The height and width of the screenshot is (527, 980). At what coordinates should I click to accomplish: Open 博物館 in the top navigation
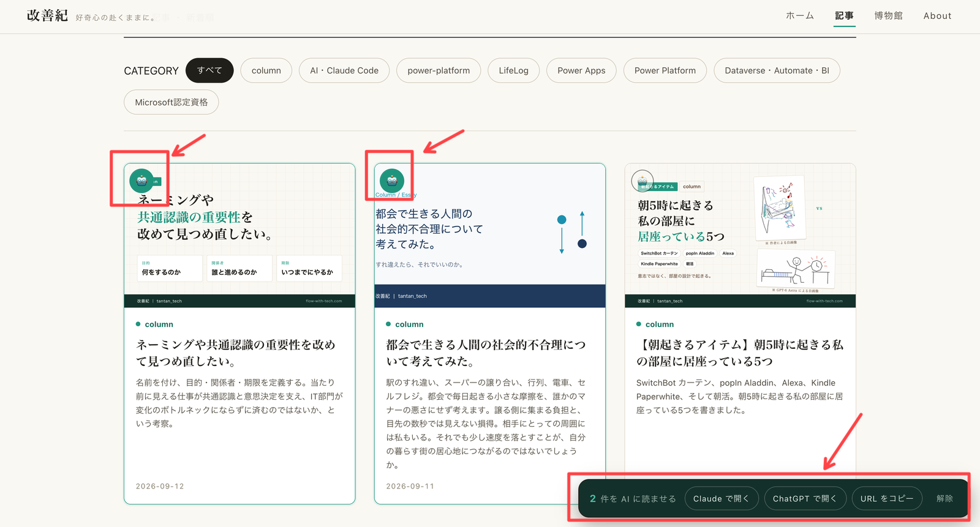point(888,16)
